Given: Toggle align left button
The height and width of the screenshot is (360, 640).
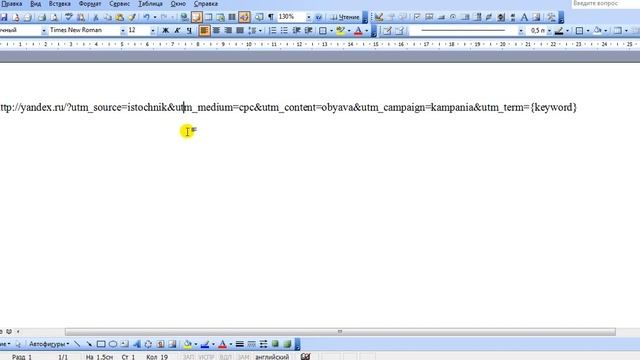Looking at the screenshot, I should coord(204,31).
